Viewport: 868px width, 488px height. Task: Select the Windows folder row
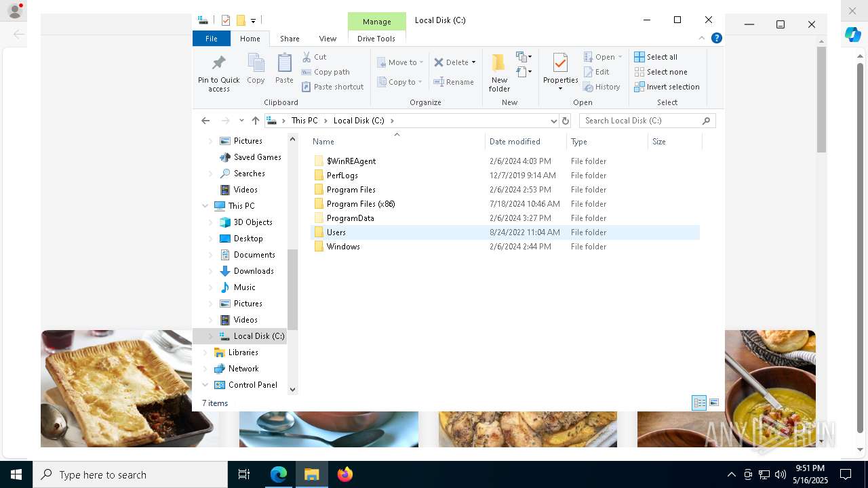505,247
